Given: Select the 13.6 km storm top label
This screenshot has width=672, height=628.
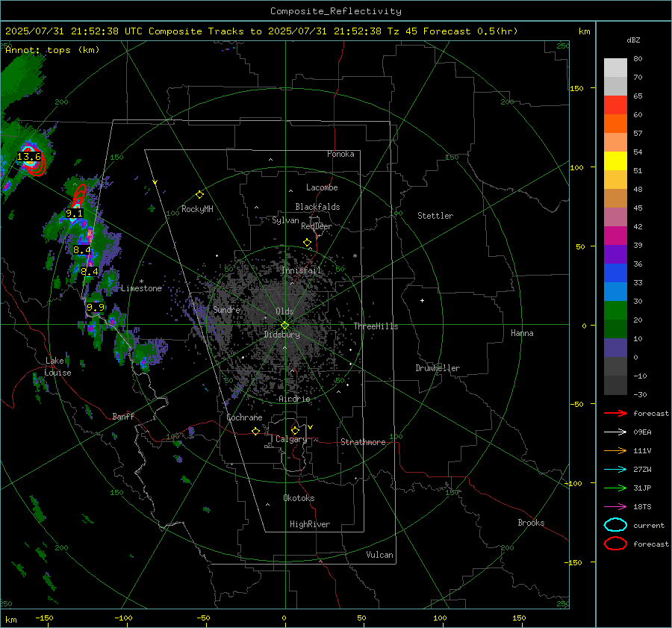Looking at the screenshot, I should [28, 157].
